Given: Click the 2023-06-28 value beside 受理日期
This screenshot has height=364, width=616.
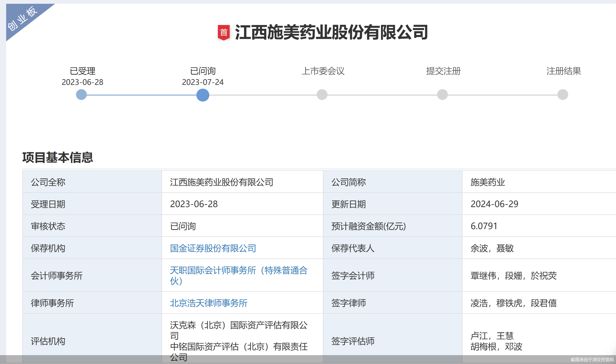Looking at the screenshot, I should pos(194,204).
